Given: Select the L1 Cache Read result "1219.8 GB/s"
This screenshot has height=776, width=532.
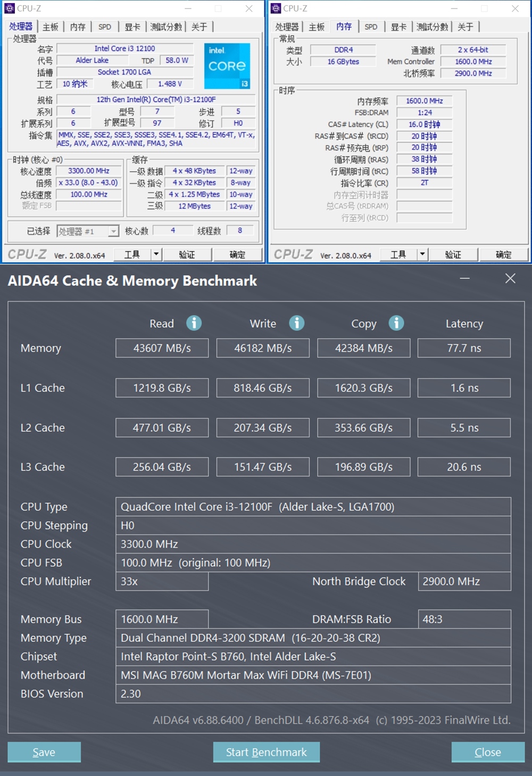Looking at the screenshot, I should 162,388.
